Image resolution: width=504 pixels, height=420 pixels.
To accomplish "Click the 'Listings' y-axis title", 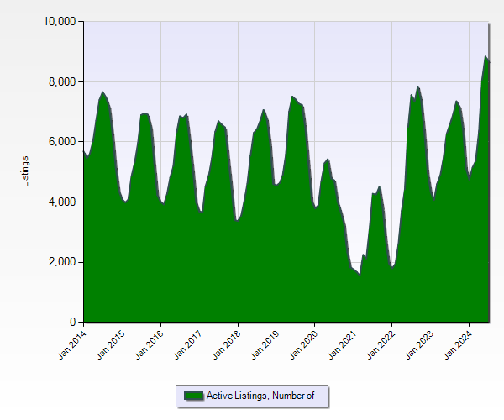I will tap(25, 171).
